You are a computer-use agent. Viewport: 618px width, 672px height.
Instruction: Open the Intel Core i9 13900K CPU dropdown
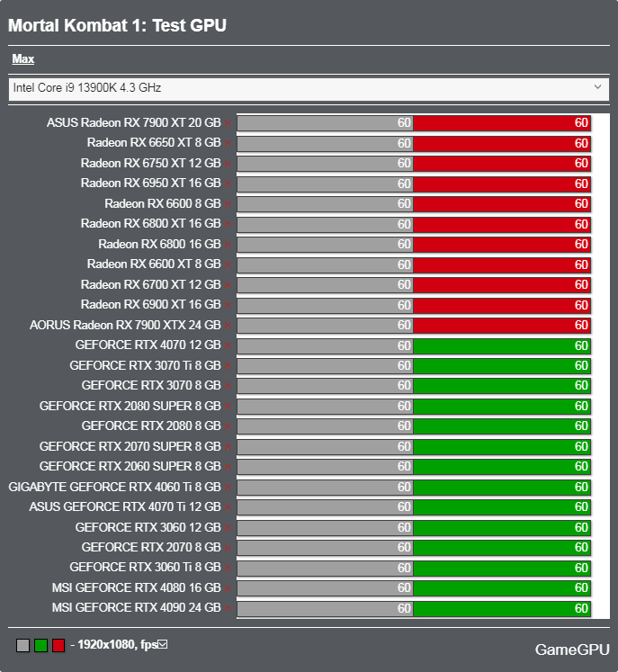tap(309, 89)
